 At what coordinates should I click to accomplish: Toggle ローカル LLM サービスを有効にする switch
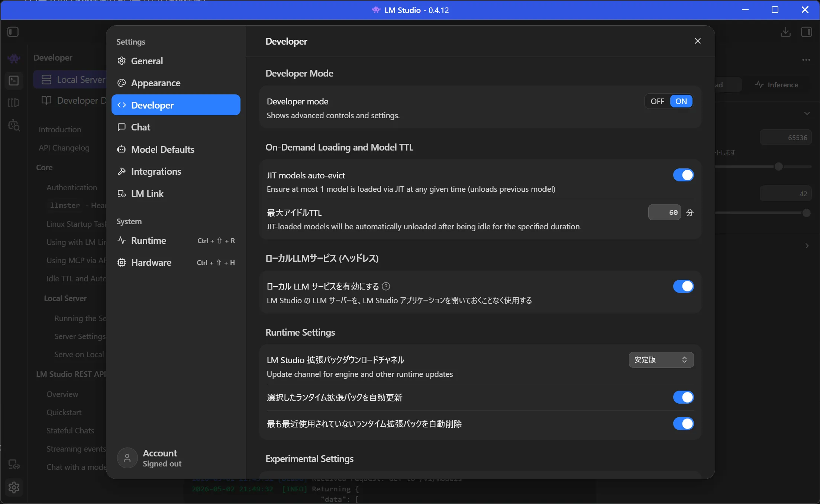683,287
